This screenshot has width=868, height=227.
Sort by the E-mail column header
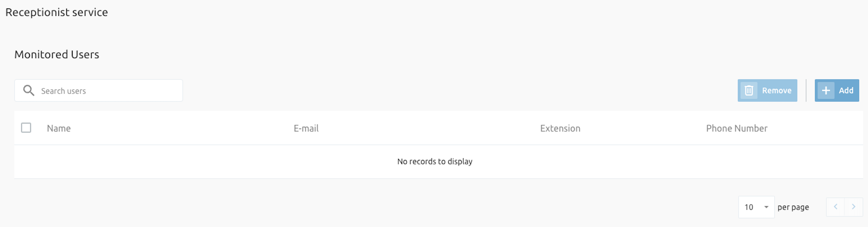click(306, 128)
